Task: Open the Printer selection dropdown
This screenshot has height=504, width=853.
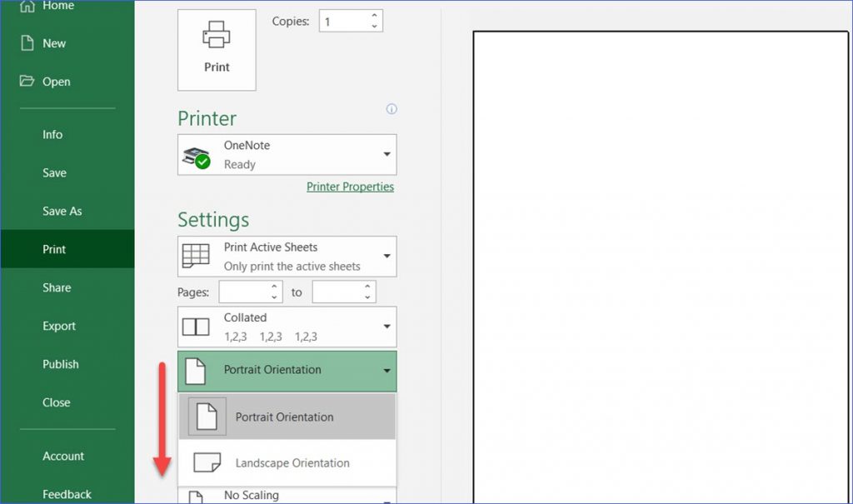Action: (386, 154)
